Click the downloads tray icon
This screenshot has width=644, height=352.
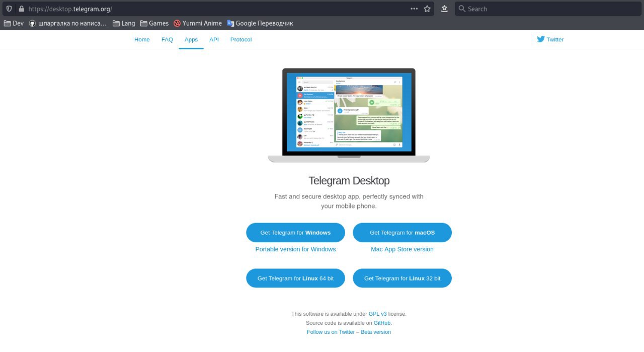point(444,9)
